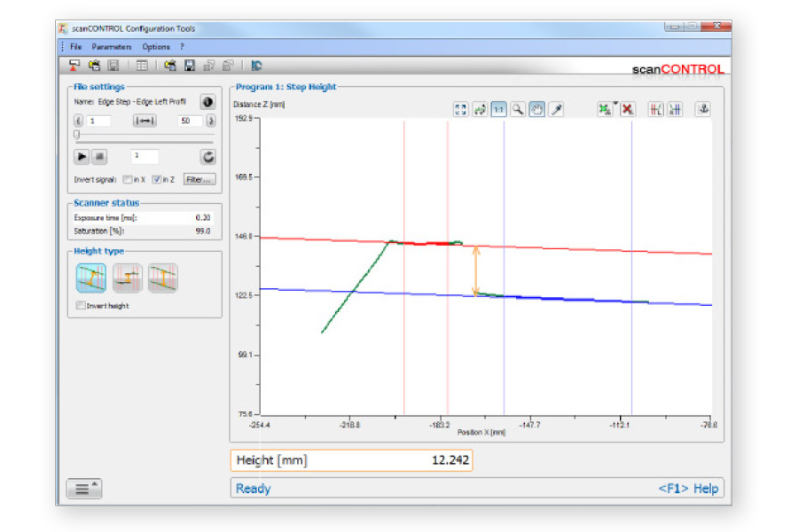Click the profile position slider handle
The image size is (798, 532).
77,136
